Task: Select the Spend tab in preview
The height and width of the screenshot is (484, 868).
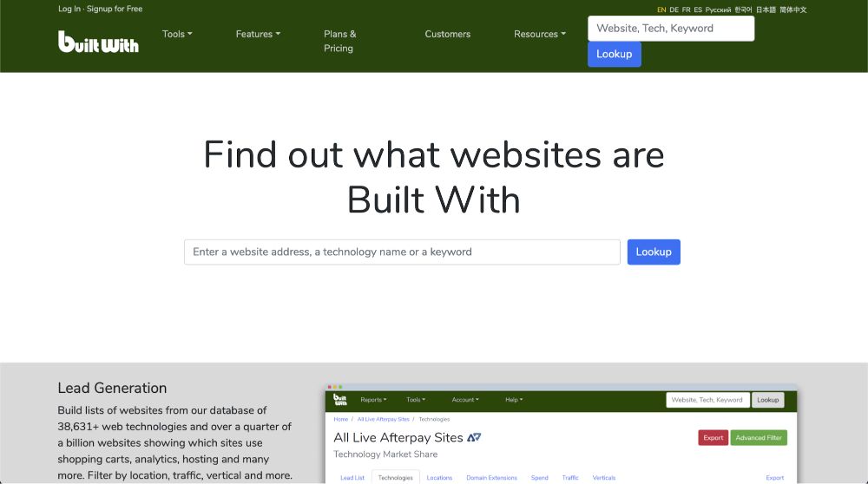Action: pos(539,477)
